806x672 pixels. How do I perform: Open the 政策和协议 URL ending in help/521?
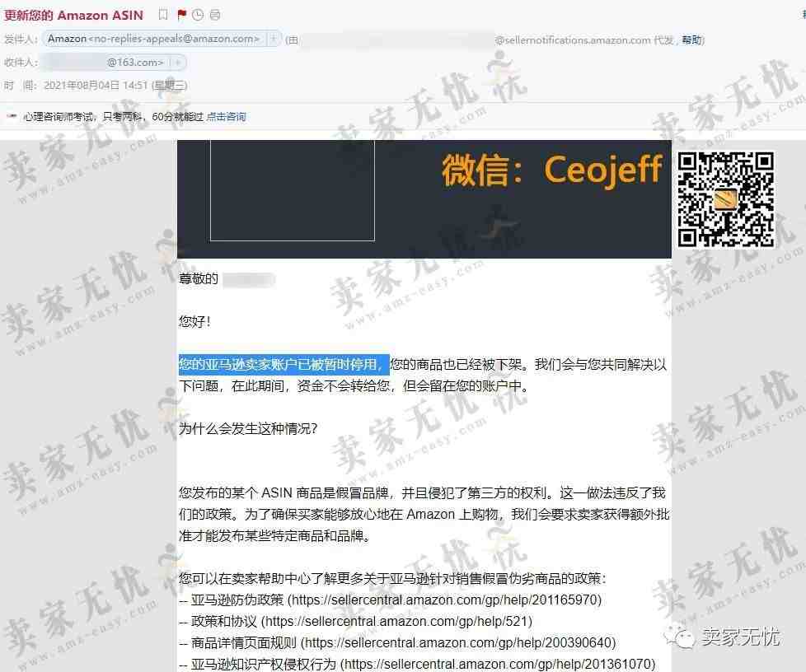(x=397, y=621)
